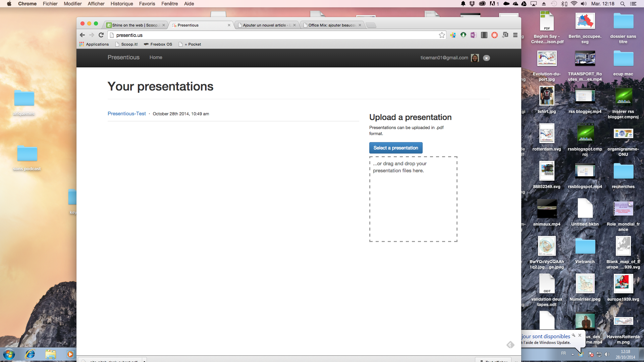Open the + Pocket bookmark
This screenshot has width=644, height=362.
click(x=190, y=44)
